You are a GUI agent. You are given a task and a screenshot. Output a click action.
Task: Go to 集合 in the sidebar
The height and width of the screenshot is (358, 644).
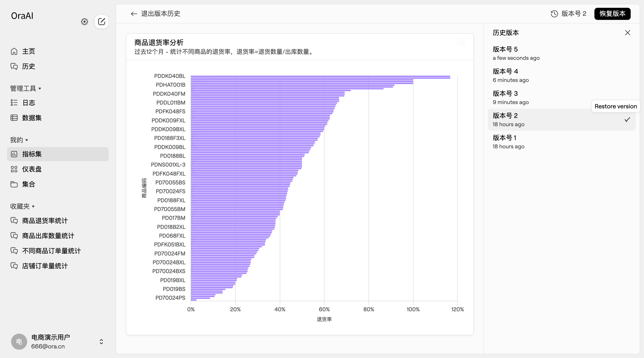click(x=28, y=184)
